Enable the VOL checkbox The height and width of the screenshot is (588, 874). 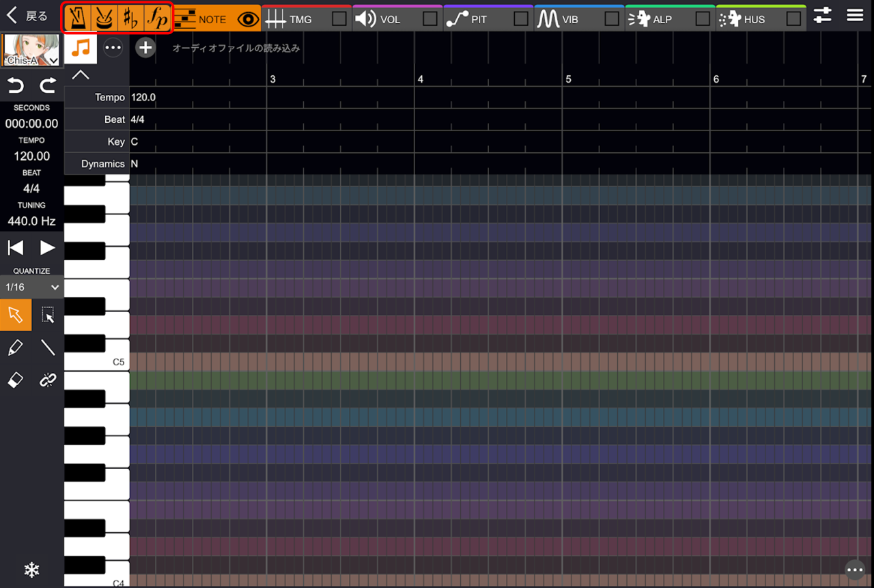(x=430, y=19)
